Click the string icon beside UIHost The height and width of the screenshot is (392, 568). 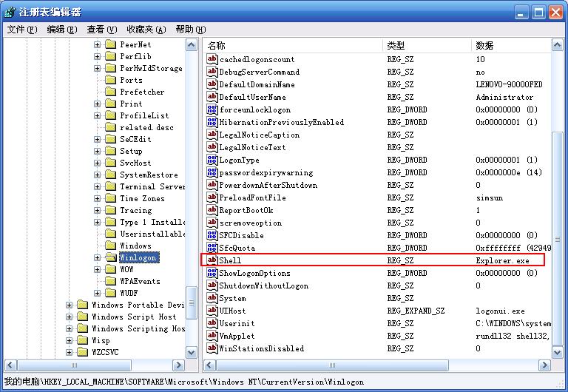tap(212, 311)
